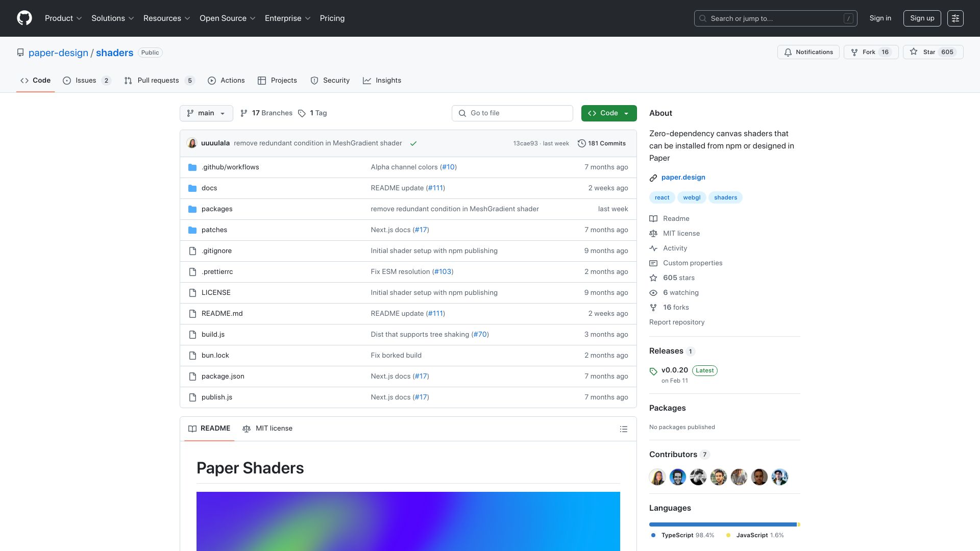This screenshot has height=551, width=980.
Task: Open the GitHub homepage logo
Action: 24,18
